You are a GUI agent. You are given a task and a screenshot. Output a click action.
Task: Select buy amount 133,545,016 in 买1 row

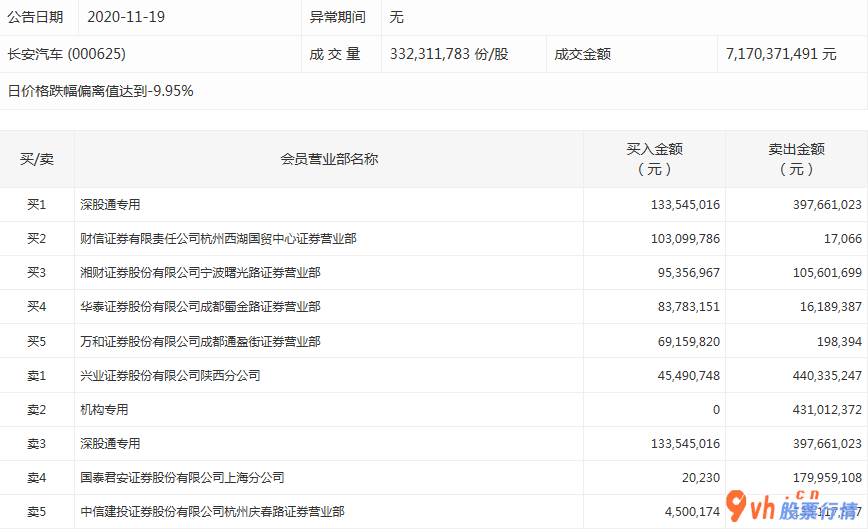(x=685, y=205)
